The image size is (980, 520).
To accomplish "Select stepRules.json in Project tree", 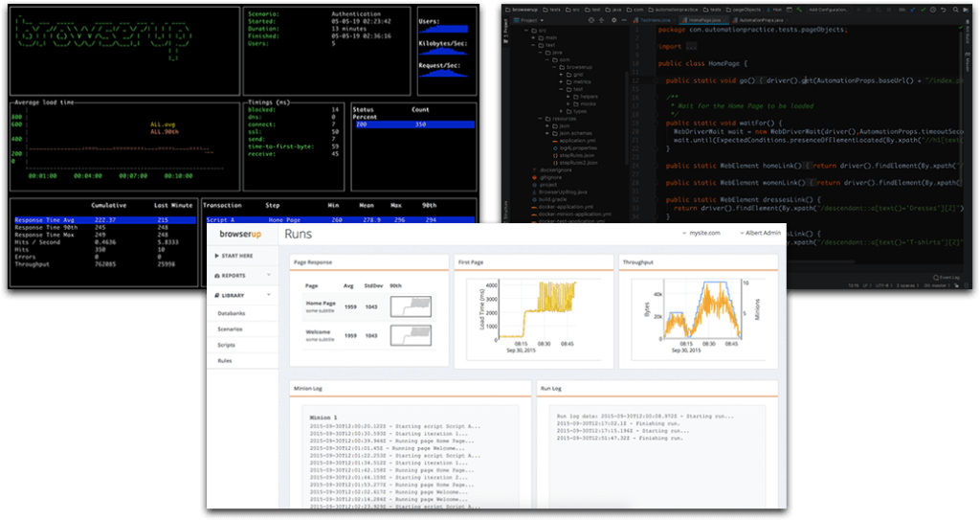I will tap(574, 155).
